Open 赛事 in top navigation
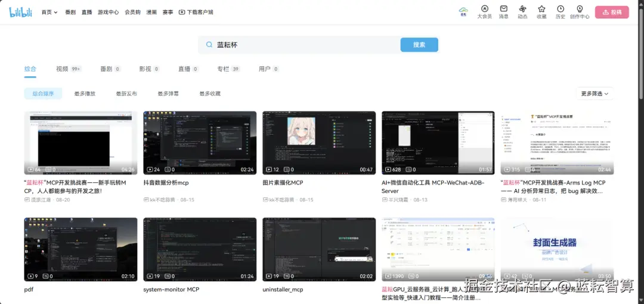This screenshot has width=644, height=304. pos(168,13)
